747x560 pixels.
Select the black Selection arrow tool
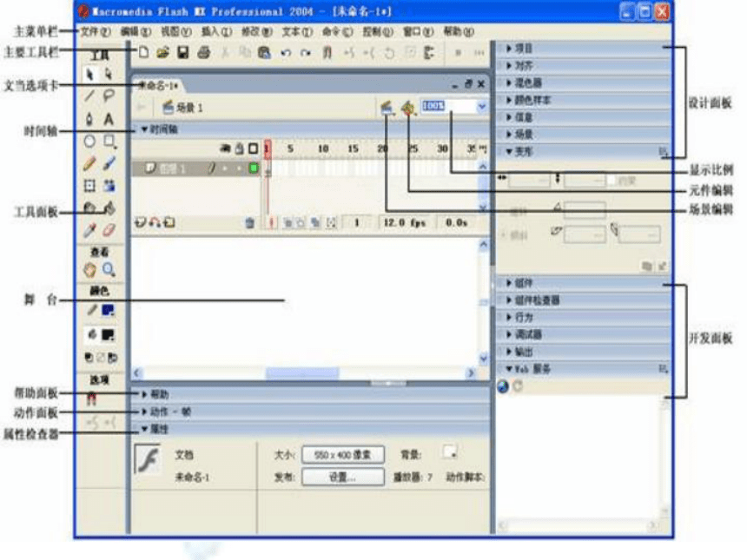click(89, 75)
